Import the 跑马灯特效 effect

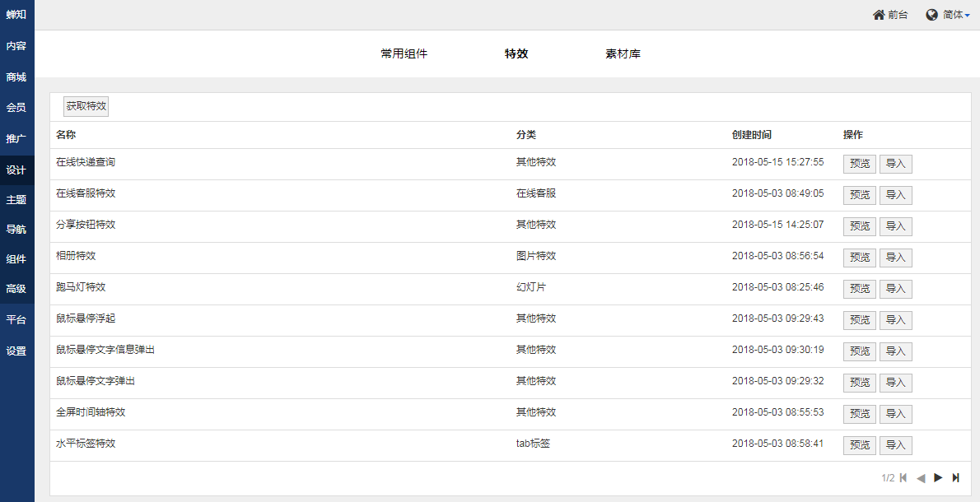point(895,289)
